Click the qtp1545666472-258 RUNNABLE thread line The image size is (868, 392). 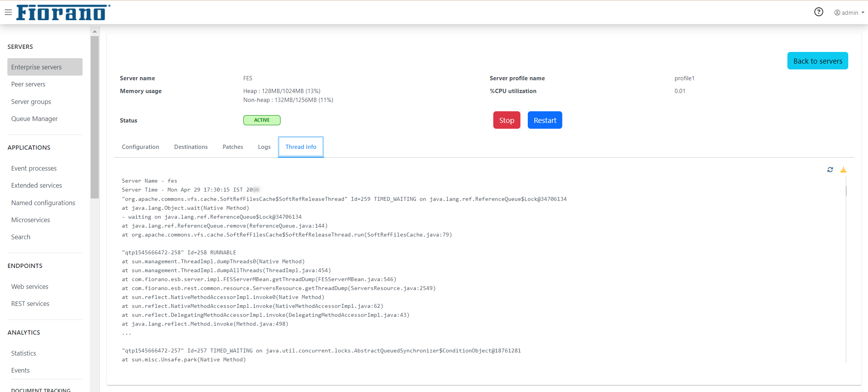click(179, 252)
